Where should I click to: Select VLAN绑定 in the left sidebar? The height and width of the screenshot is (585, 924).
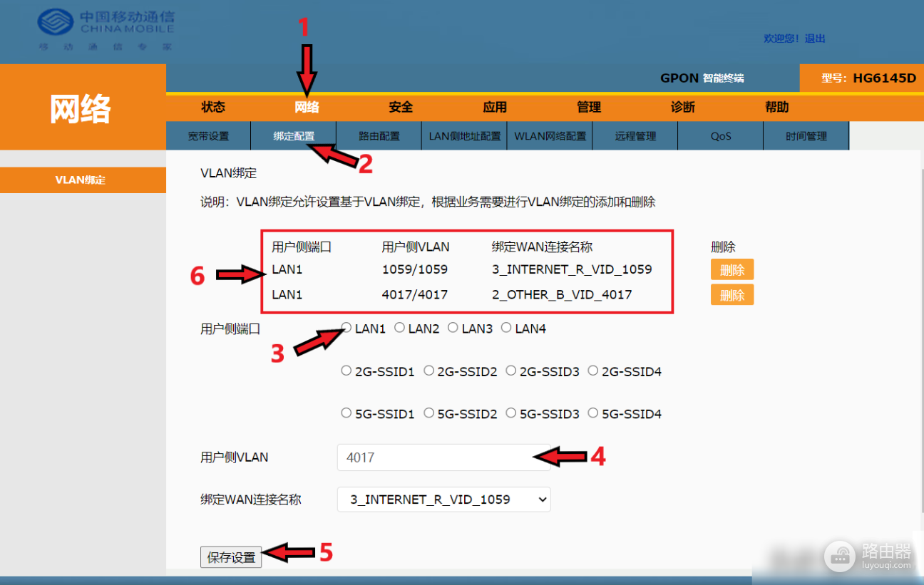point(83,180)
